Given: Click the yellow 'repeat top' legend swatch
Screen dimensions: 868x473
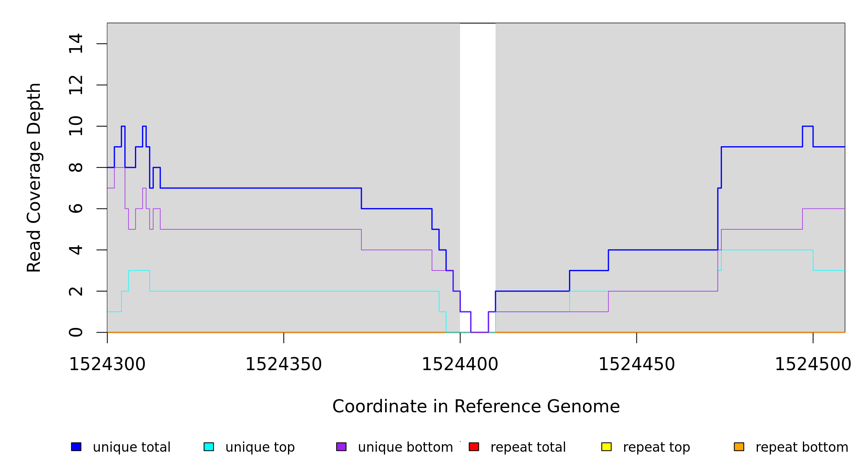Looking at the screenshot, I should pyautogui.click(x=606, y=447).
